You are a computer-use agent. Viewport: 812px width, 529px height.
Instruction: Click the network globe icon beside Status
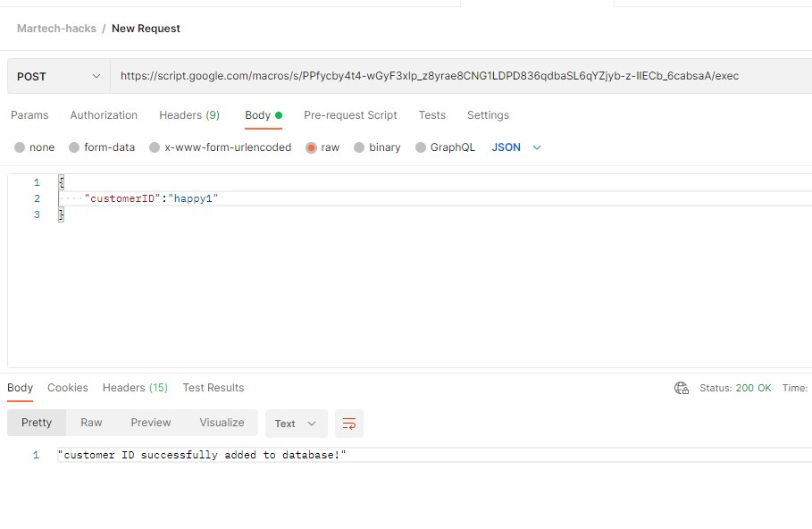point(681,388)
